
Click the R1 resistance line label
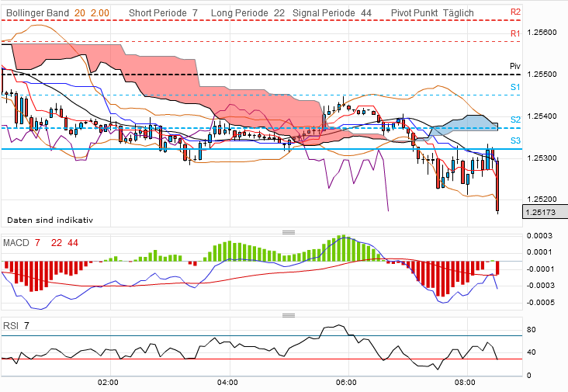[x=515, y=33]
